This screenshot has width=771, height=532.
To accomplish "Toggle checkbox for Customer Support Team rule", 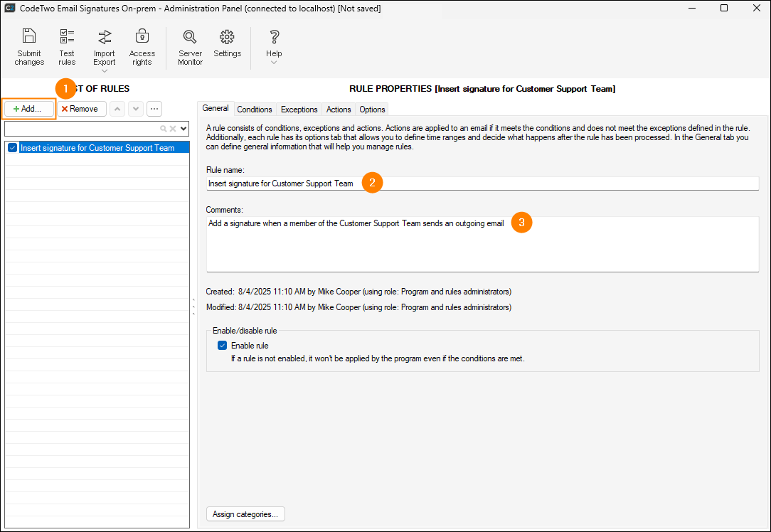I will pyautogui.click(x=13, y=148).
